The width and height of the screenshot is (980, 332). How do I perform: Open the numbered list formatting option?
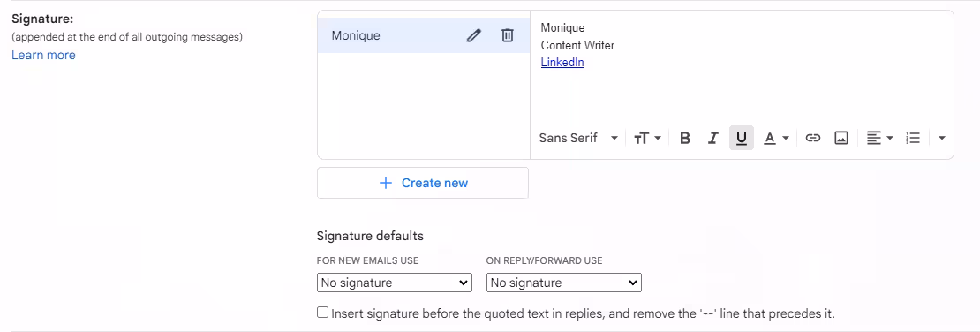913,138
